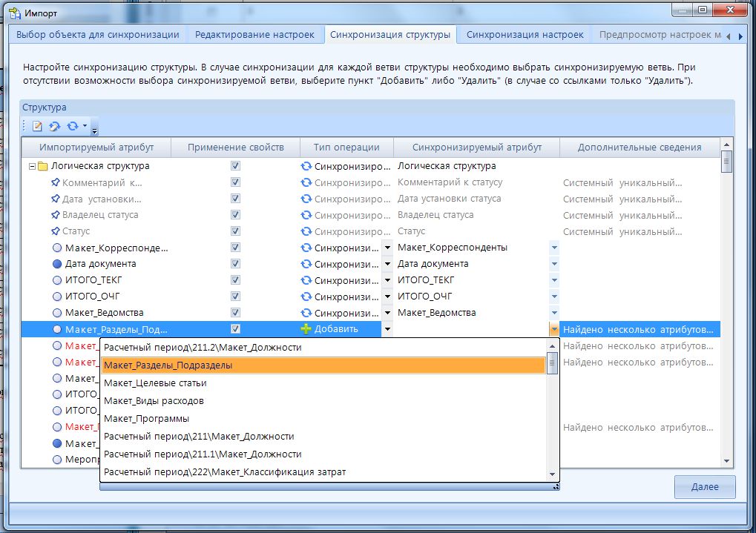Screen dimensions: 756x533
Task: Open operation type dropdown for Дата документа
Action: coord(387,264)
